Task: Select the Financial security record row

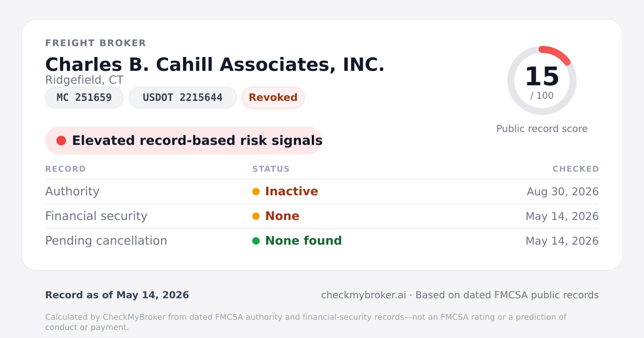Action: (322, 216)
